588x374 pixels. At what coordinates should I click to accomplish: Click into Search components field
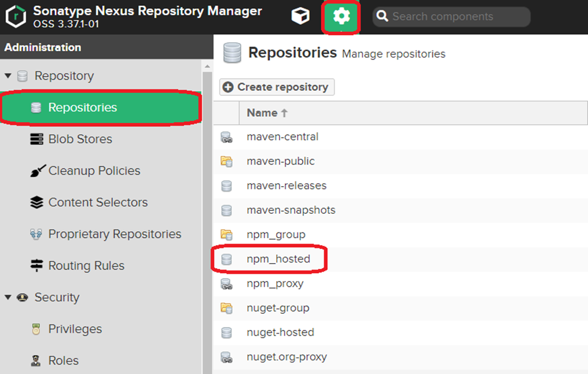coord(451,16)
